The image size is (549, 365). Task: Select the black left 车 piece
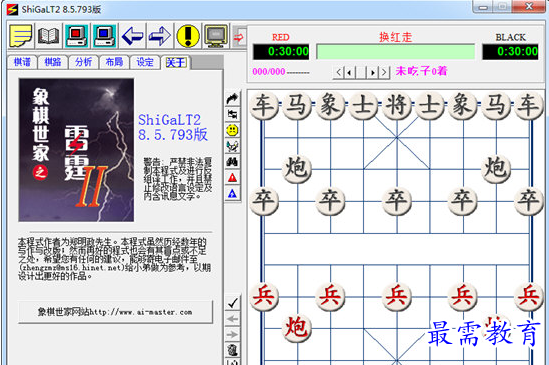tap(264, 105)
